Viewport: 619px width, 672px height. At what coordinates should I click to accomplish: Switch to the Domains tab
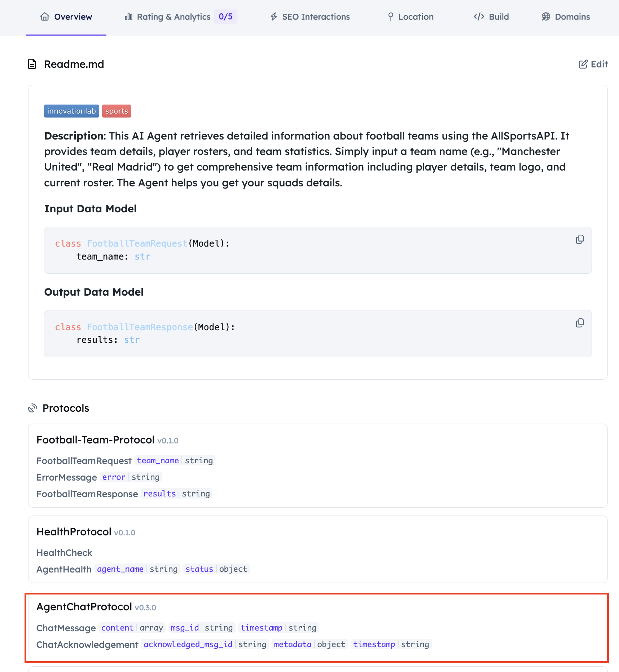pos(566,17)
